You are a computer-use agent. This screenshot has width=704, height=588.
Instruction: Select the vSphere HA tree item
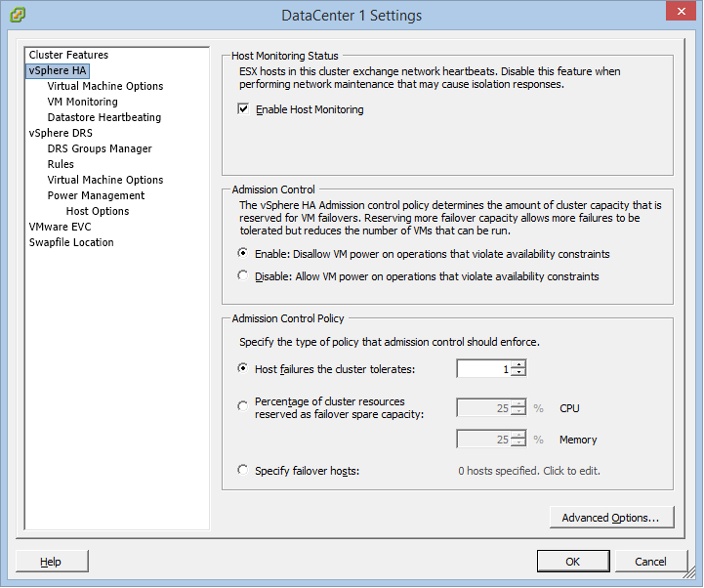point(58,70)
